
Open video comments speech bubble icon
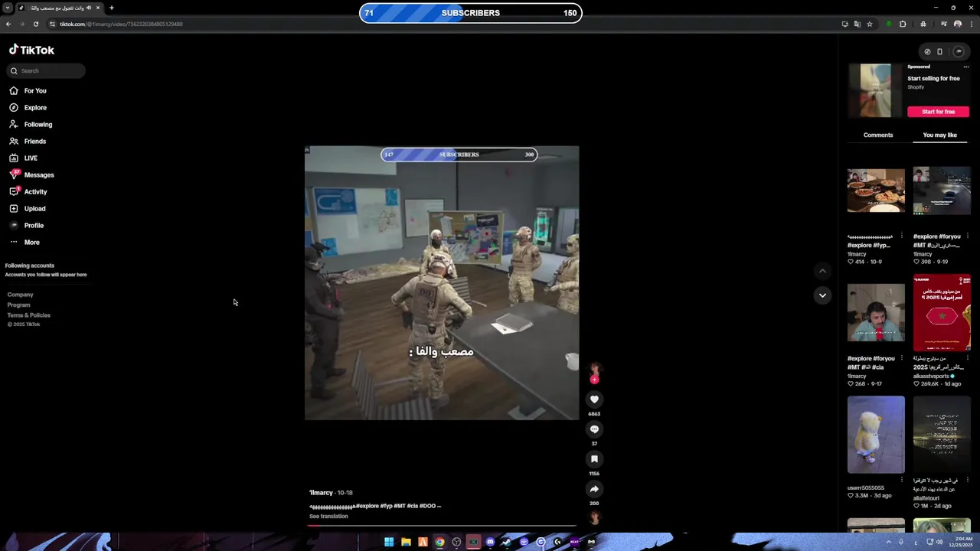(x=594, y=429)
